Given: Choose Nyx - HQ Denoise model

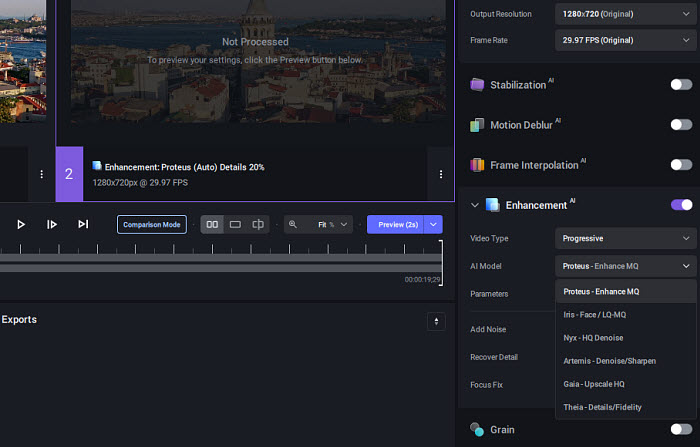Looking at the screenshot, I should [x=625, y=338].
